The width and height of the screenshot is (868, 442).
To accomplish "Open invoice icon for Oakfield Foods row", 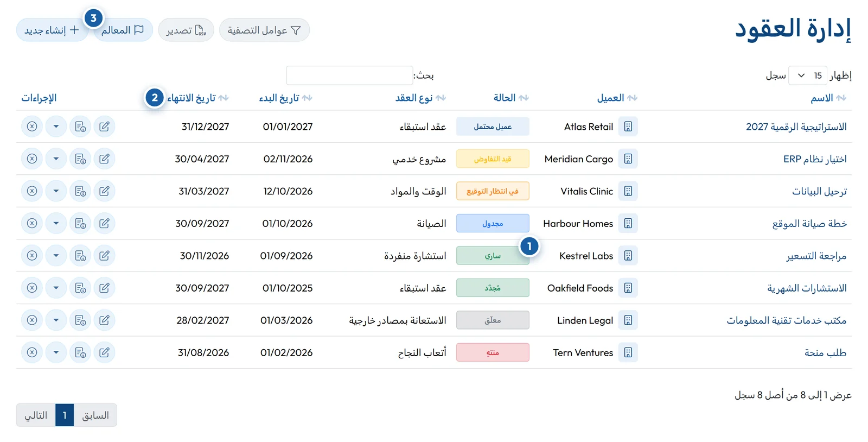I will pos(80,288).
